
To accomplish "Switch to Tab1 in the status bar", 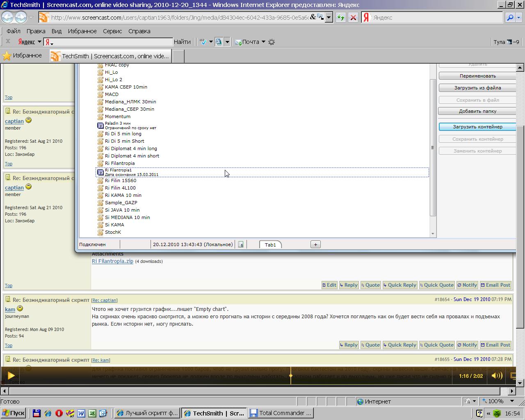I will click(x=270, y=244).
